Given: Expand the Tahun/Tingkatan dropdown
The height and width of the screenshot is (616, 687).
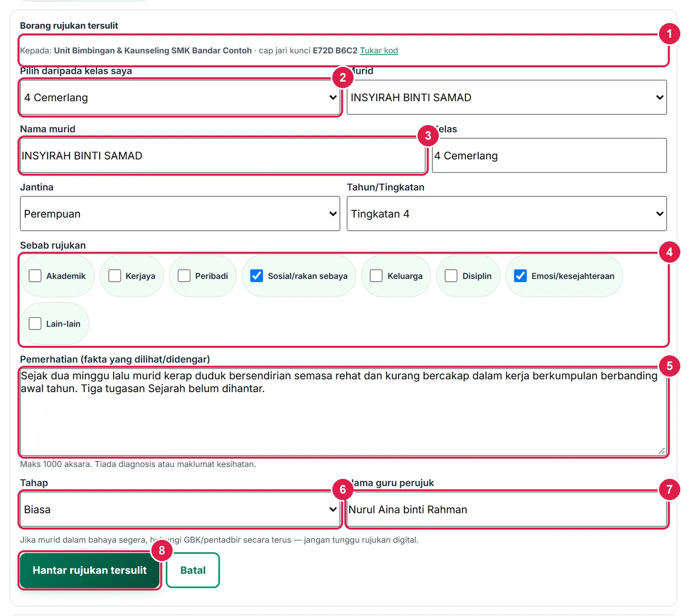Looking at the screenshot, I should pos(507,213).
